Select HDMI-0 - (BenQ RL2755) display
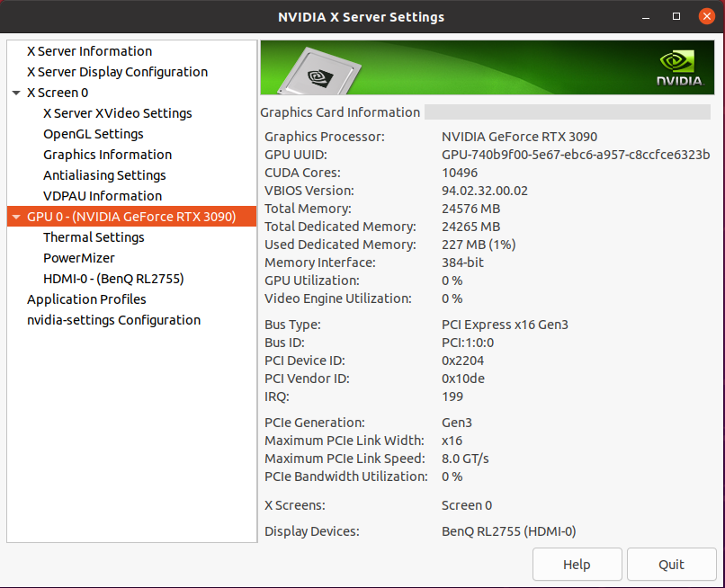 click(113, 279)
